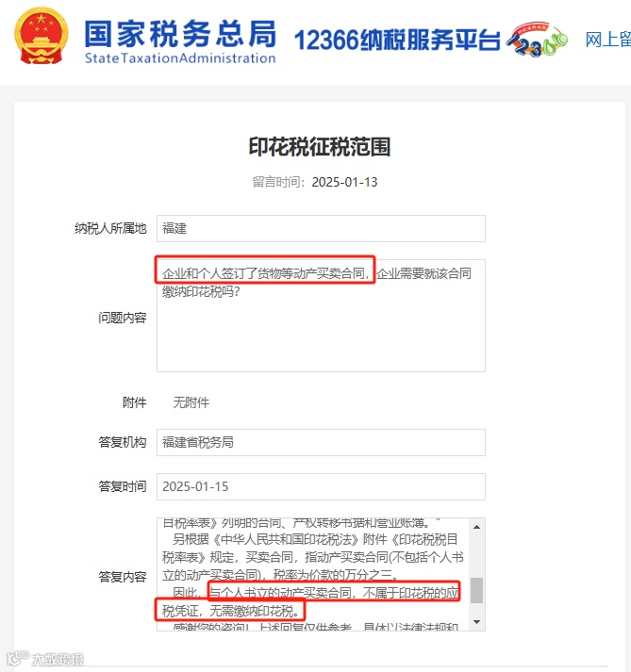Click the 印花税征税范围 page title
Screen dimensions: 631x672
pyautogui.click(x=320, y=147)
